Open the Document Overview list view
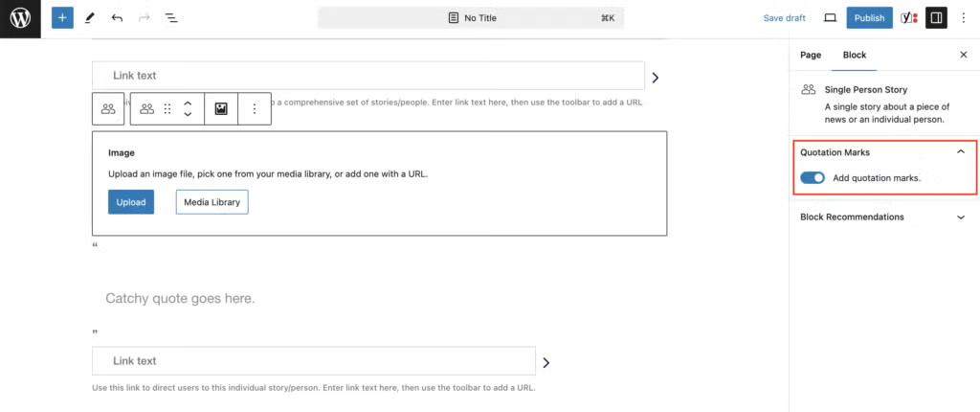980x412 pixels. 171,18
